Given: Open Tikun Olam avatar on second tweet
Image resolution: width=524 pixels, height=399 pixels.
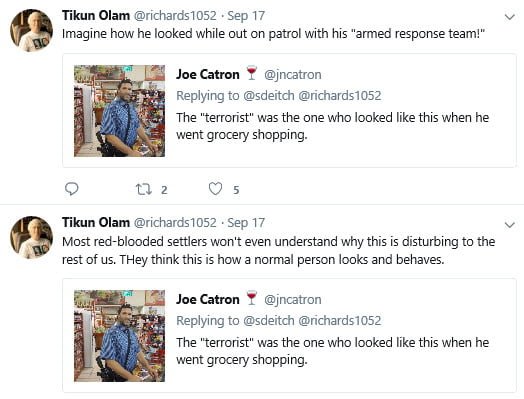Looking at the screenshot, I should [31, 238].
